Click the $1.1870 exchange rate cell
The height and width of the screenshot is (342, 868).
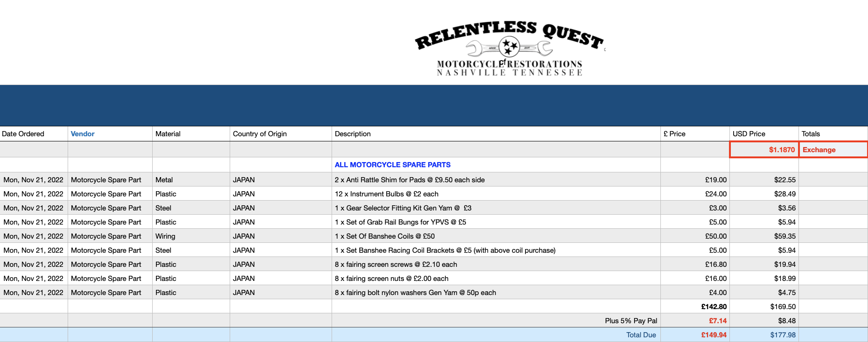(x=764, y=150)
